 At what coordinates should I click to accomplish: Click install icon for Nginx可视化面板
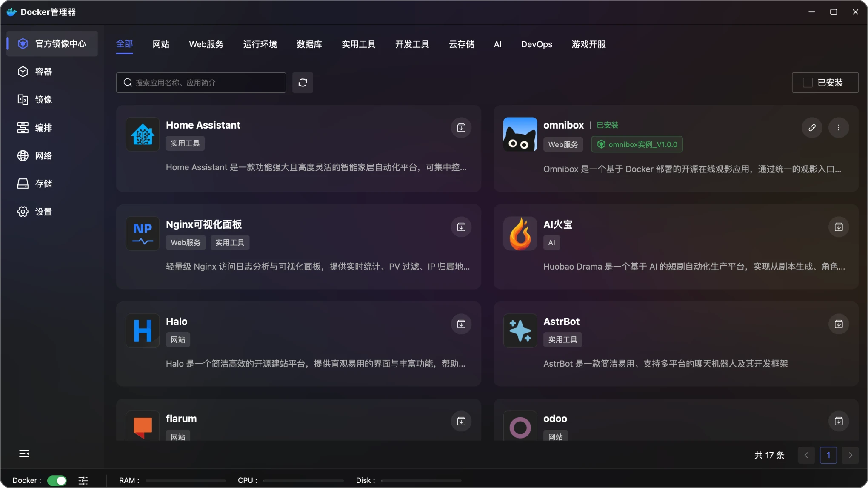pos(461,227)
